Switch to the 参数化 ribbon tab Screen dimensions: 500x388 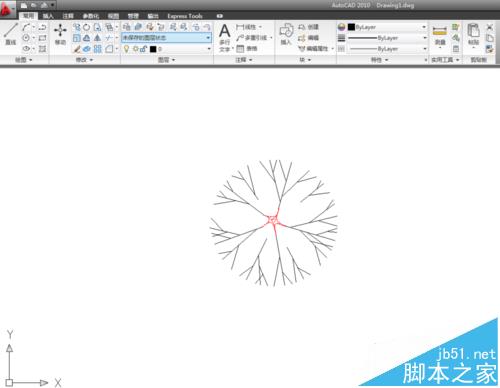(x=91, y=16)
